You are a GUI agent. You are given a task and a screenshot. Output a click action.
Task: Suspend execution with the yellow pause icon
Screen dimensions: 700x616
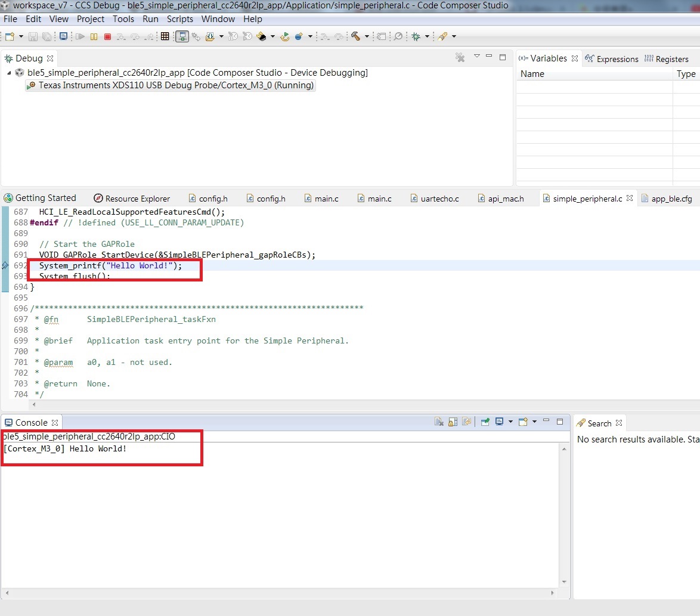coord(94,36)
